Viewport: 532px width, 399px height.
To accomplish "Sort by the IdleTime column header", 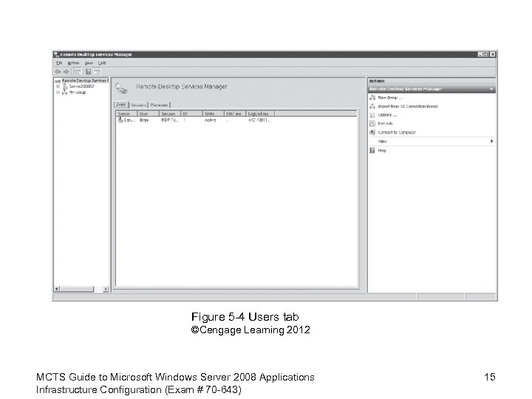I will coord(235,114).
